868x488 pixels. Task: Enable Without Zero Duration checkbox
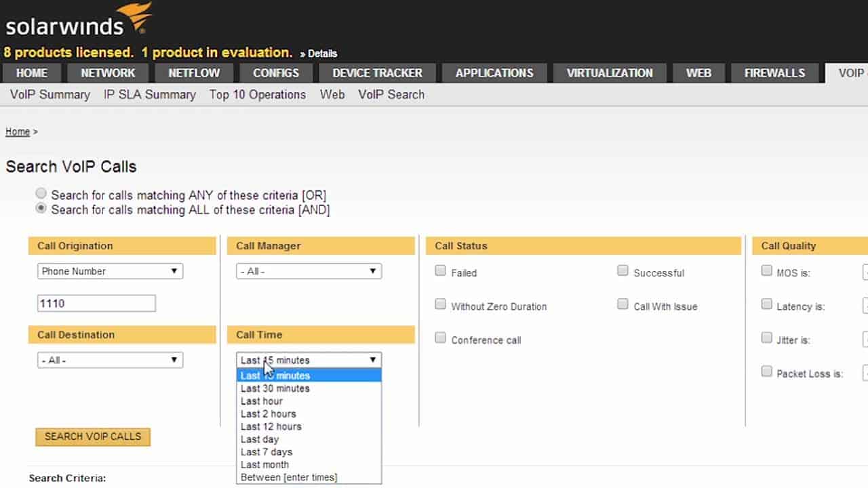click(x=440, y=304)
